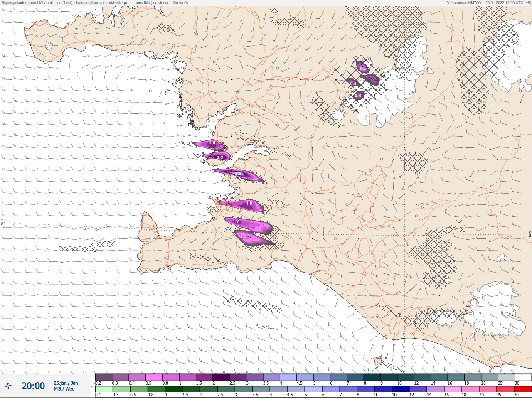Click the 'Mið./ Wed' weekday text

(x=64, y=389)
